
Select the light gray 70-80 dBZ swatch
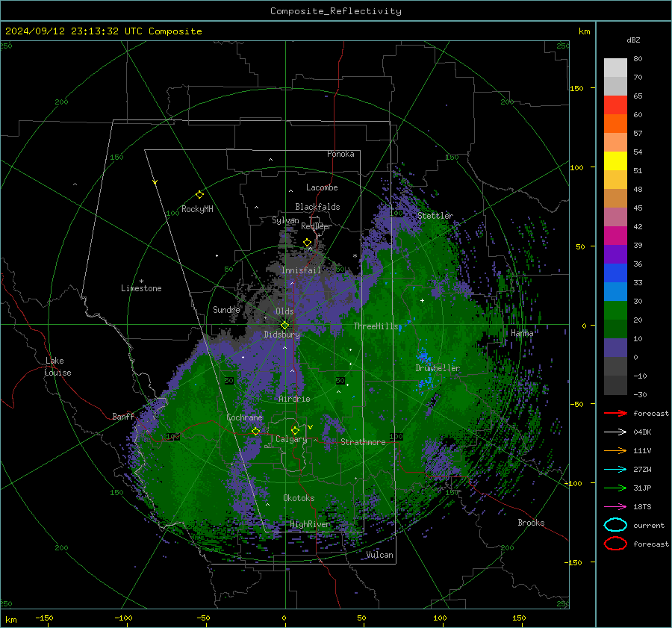pos(615,68)
